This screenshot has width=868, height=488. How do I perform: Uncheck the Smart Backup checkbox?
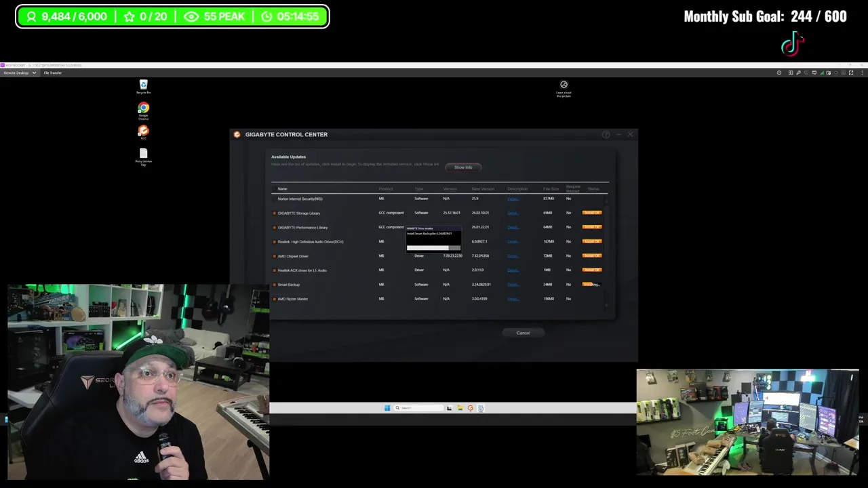click(274, 285)
